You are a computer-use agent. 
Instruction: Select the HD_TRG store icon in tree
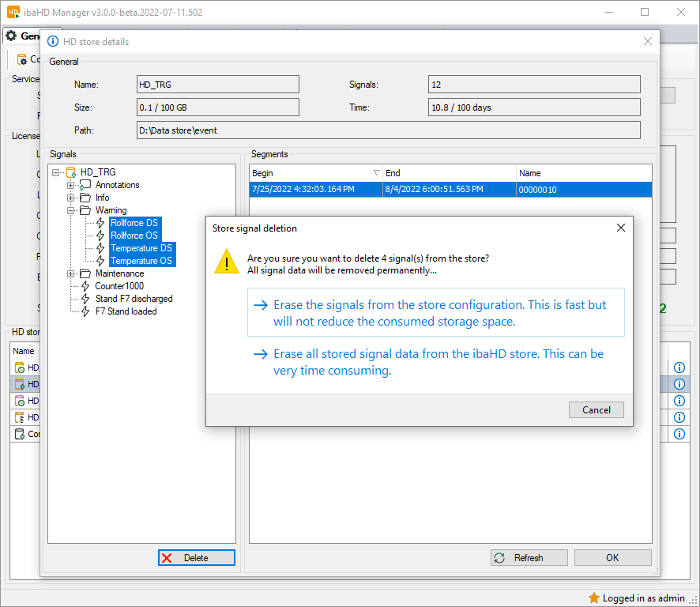tap(71, 172)
